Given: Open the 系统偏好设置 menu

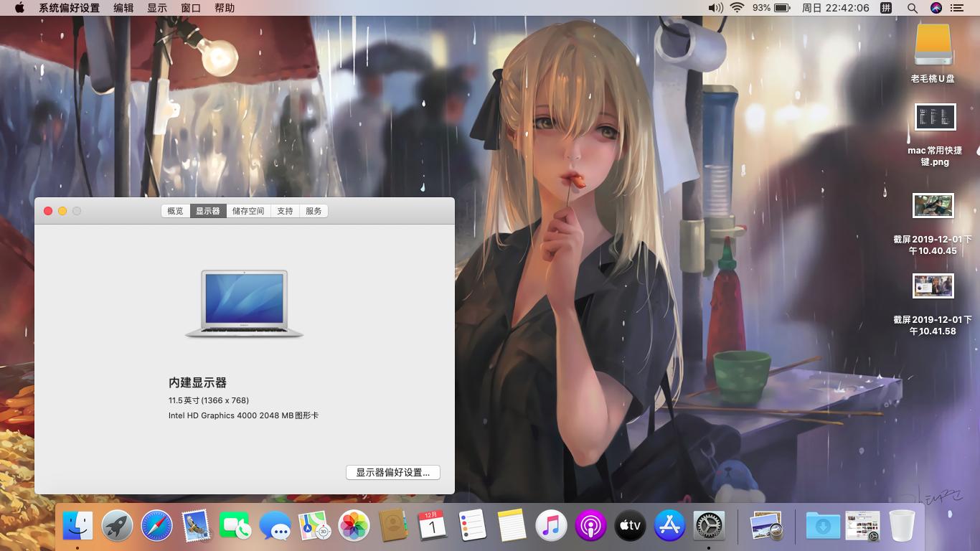Looking at the screenshot, I should [69, 8].
